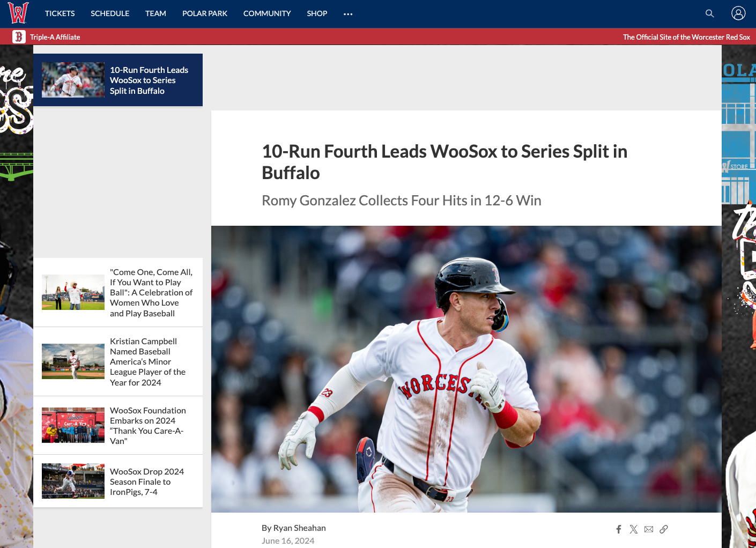The image size is (756, 548).
Task: Open the Polar Park menu
Action: (205, 13)
